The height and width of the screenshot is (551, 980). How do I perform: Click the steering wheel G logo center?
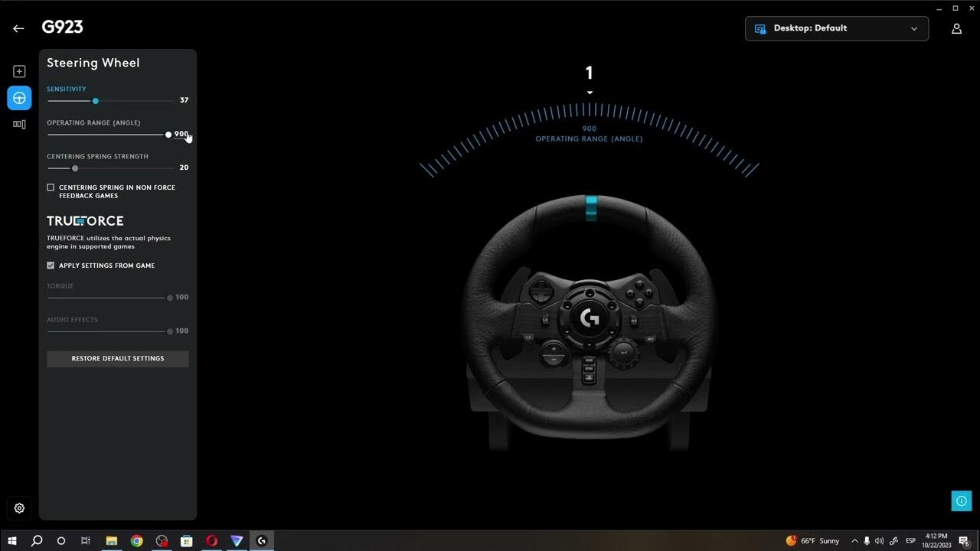(590, 318)
